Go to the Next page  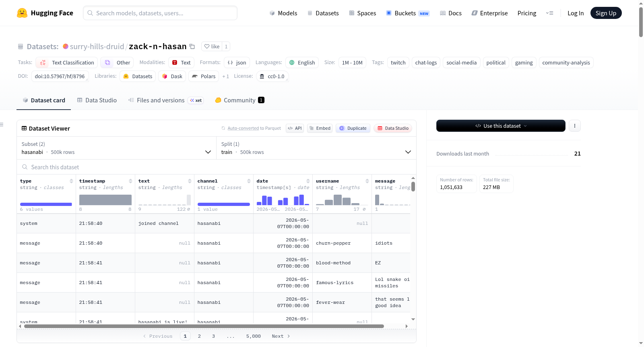(281, 336)
